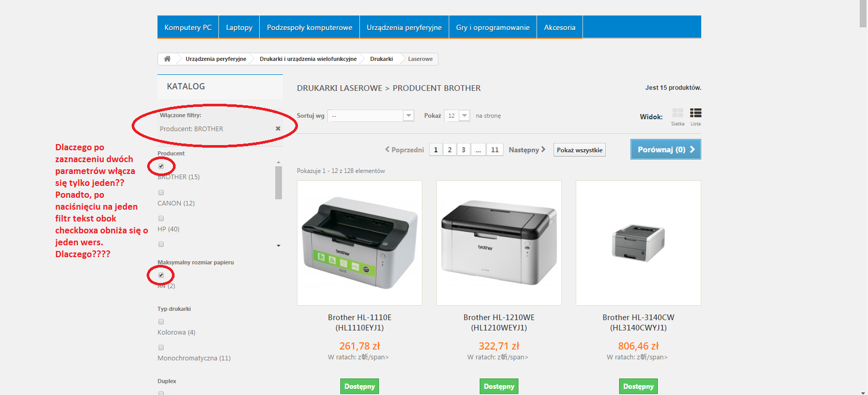Click the Brother HL-3140CW (HL3140CWYJ1) product name

638,323
